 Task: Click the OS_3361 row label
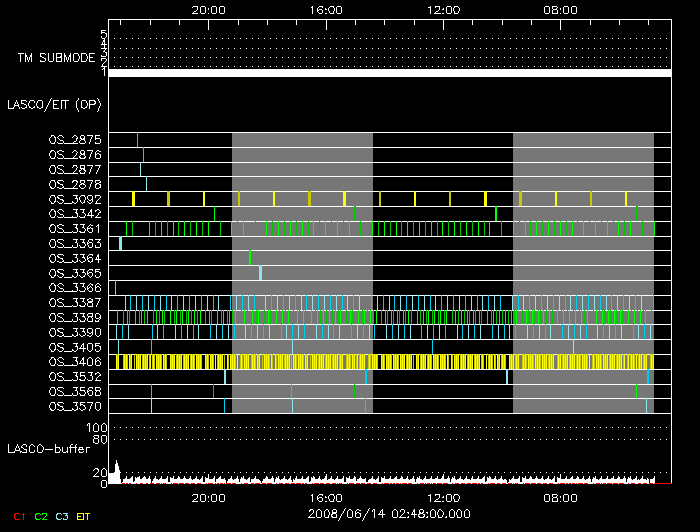[x=75, y=229]
